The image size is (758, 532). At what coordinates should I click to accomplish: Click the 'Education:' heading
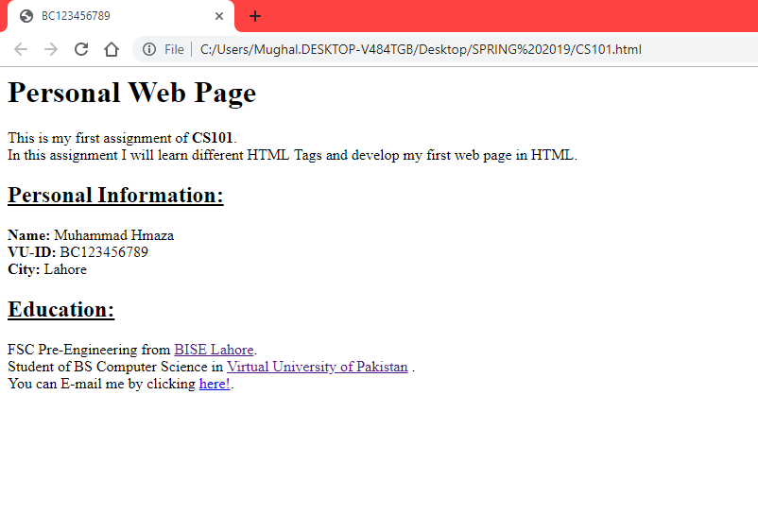coord(60,309)
